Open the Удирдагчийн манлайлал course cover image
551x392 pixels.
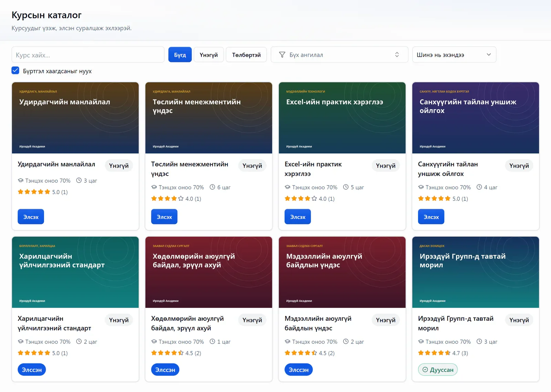(75, 118)
